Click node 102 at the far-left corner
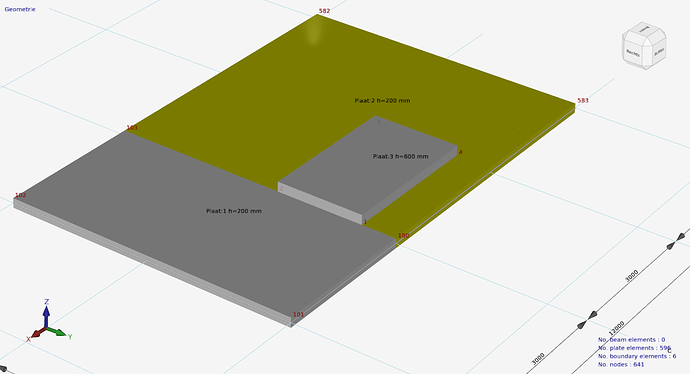 coord(21,195)
